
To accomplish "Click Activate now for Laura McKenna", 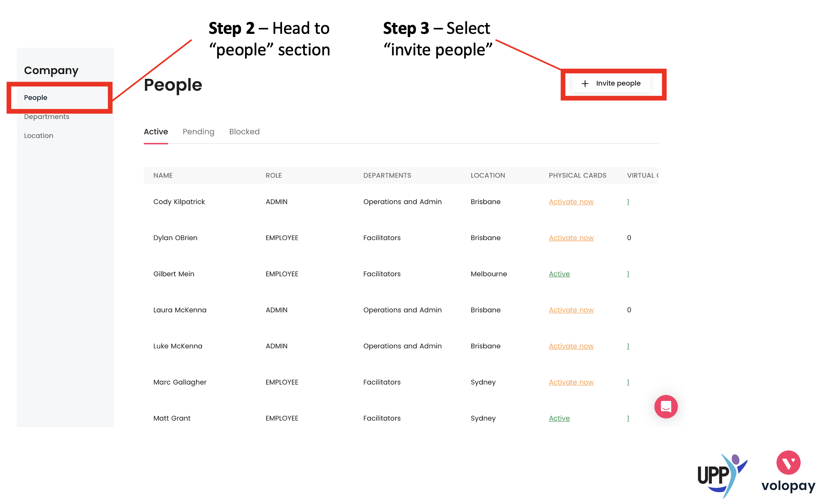I will pos(571,310).
